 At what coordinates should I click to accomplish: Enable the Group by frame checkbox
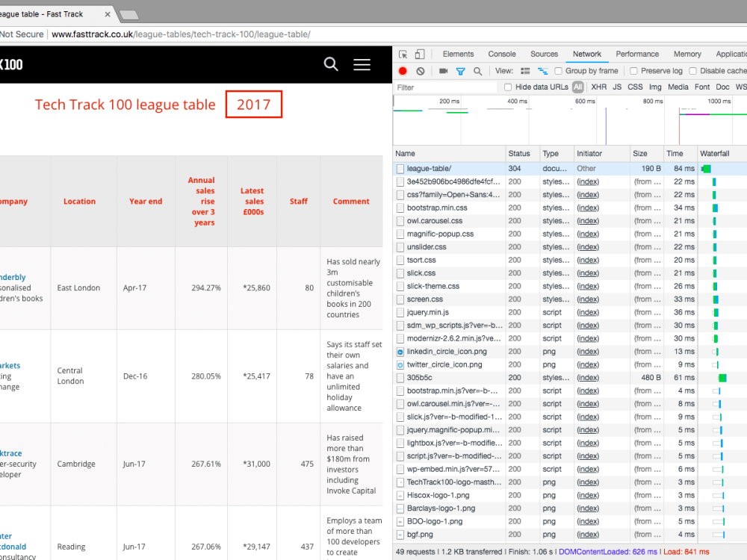(558, 71)
